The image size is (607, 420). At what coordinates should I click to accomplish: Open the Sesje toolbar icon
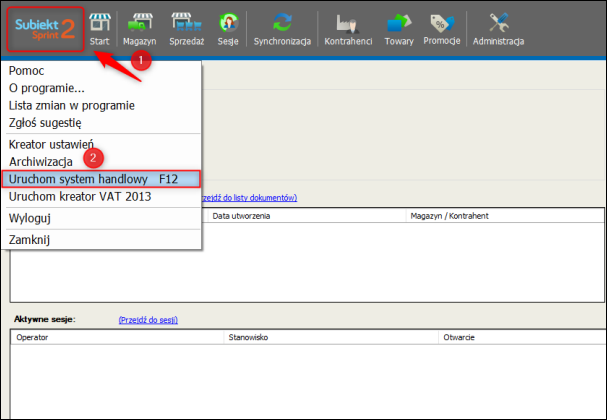(228, 29)
